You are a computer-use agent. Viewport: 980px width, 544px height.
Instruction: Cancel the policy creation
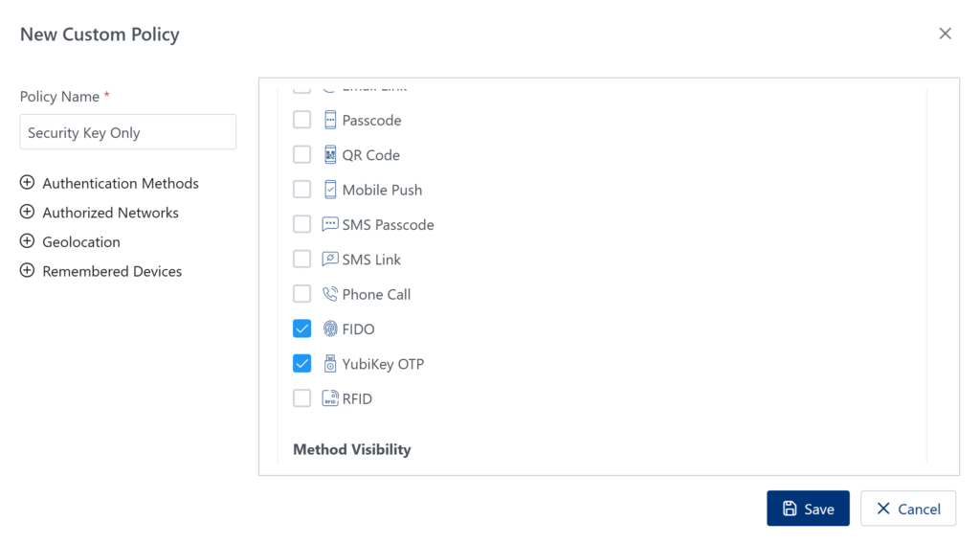(x=907, y=509)
